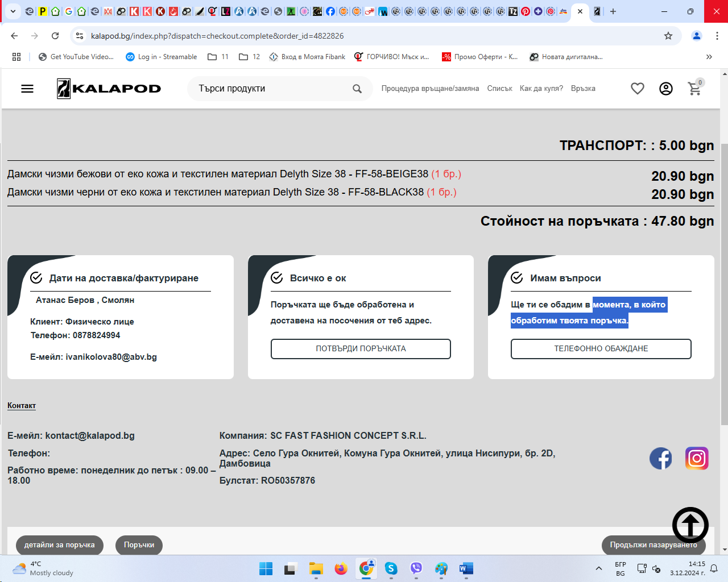Open the wishlist heart icon
The height and width of the screenshot is (582, 728).
pyautogui.click(x=638, y=89)
